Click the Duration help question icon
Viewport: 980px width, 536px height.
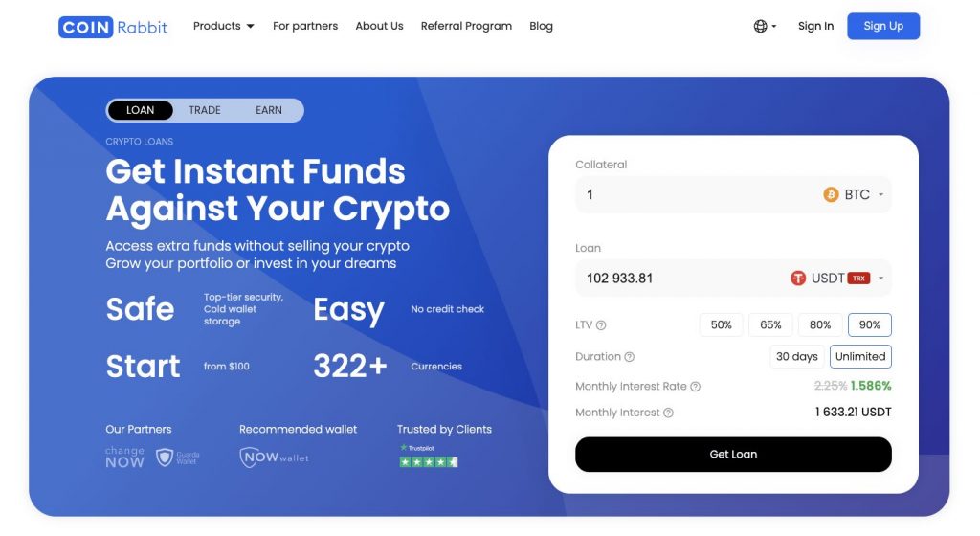[x=630, y=357]
